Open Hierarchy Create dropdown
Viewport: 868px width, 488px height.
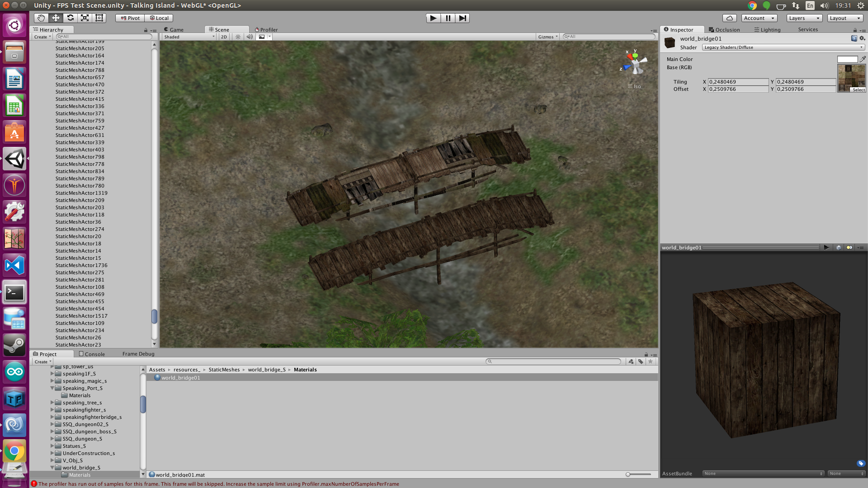[x=42, y=37]
